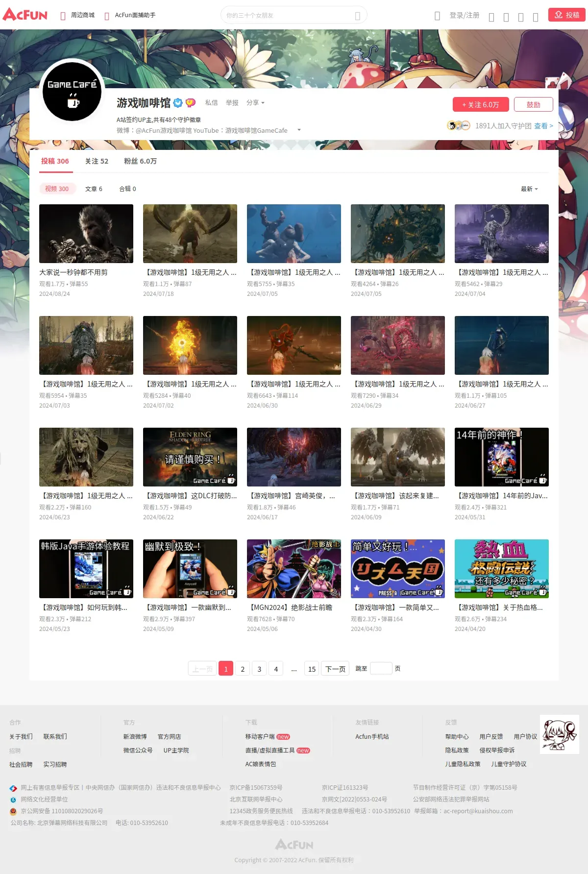Open the 最新 sort dropdown
588x874 pixels.
[529, 189]
